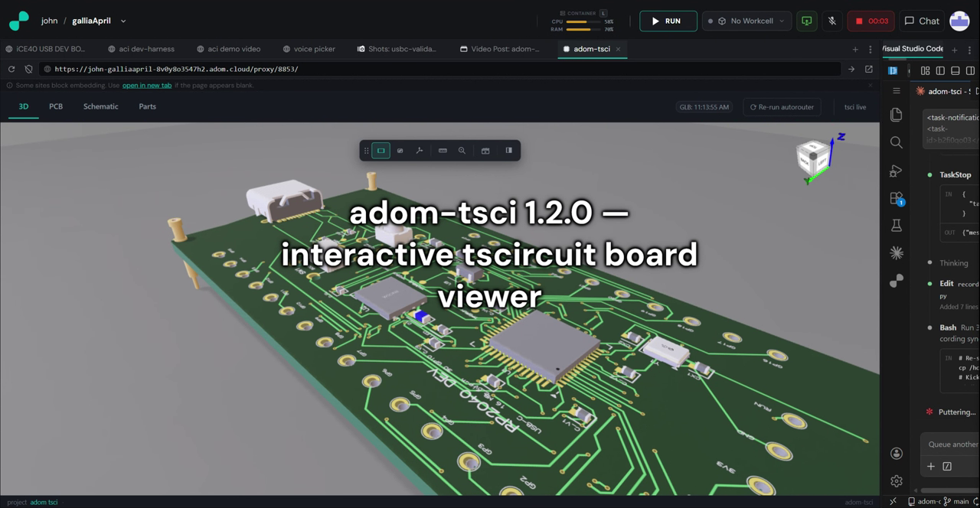
Task: Click the URL address field
Action: (x=440, y=69)
